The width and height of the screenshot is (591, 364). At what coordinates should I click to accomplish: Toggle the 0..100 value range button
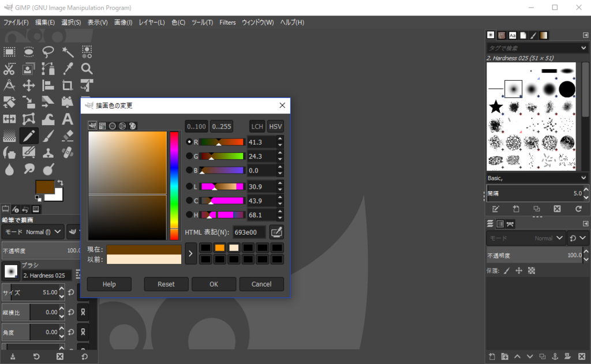coord(196,126)
